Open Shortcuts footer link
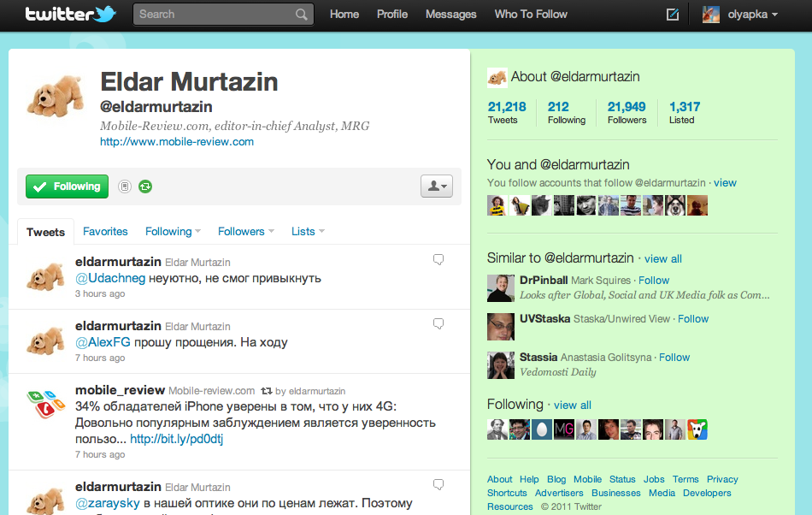The image size is (812, 515). (x=507, y=493)
